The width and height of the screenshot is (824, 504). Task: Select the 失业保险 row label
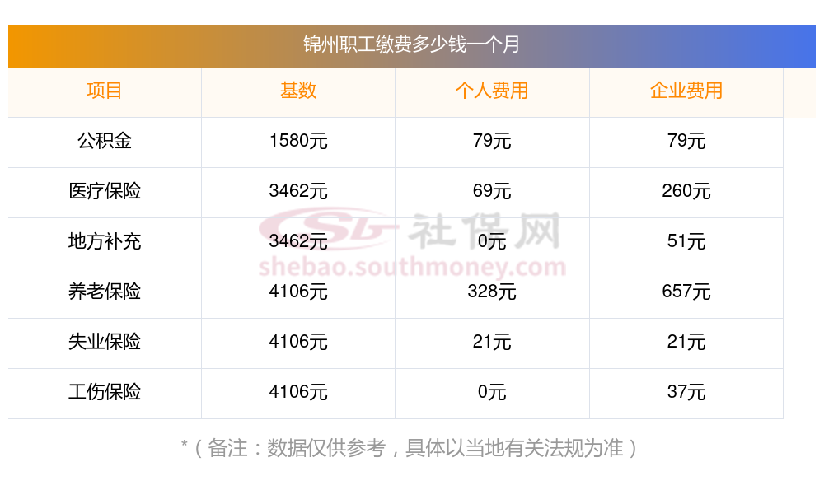[105, 342]
